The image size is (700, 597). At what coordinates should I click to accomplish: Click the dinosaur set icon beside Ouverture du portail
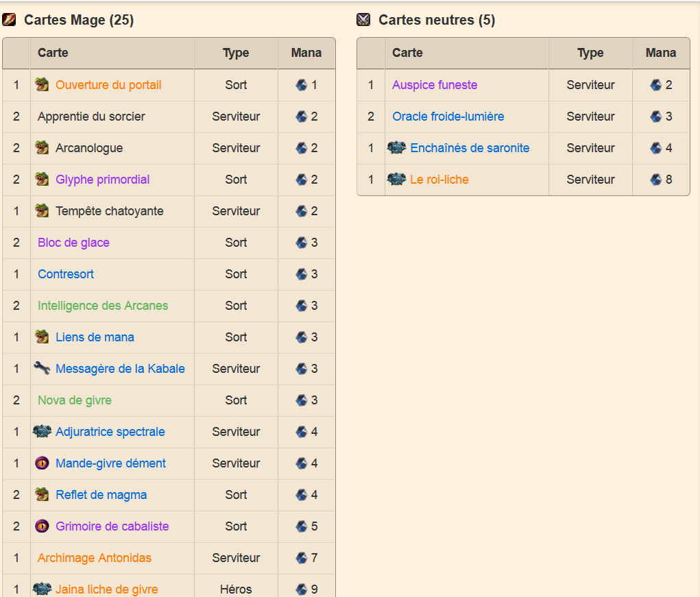click(42, 85)
